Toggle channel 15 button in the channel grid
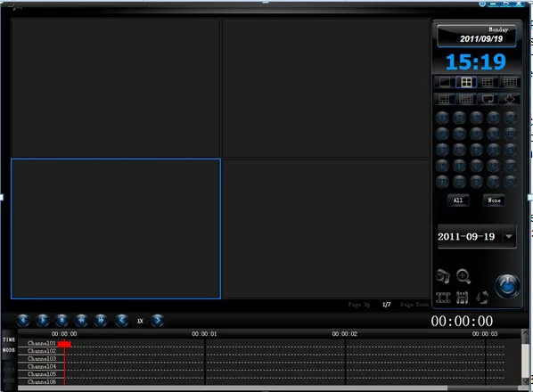The width and height of the screenshot is (533, 392). point(510,150)
